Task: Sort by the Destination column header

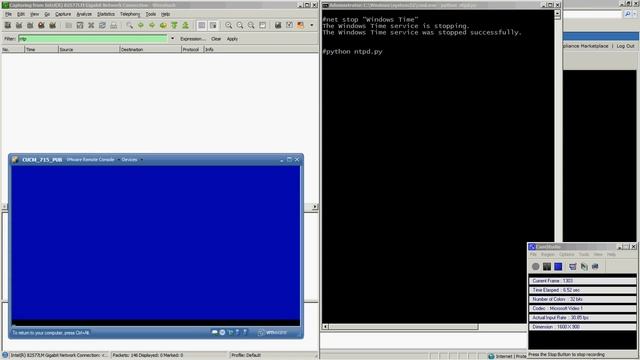Action: (150, 49)
